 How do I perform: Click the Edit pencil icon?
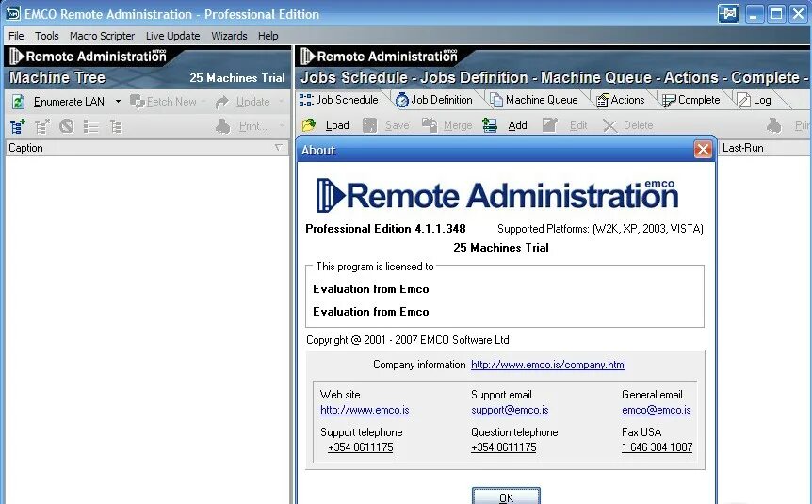[550, 125]
